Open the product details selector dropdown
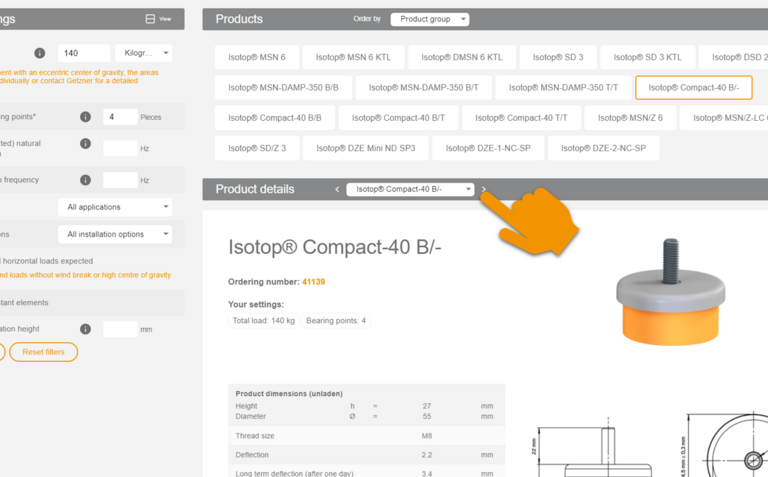 (x=410, y=189)
